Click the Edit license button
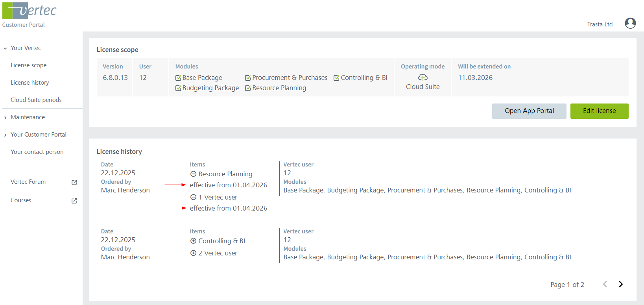The width and height of the screenshot is (644, 305). (x=599, y=111)
